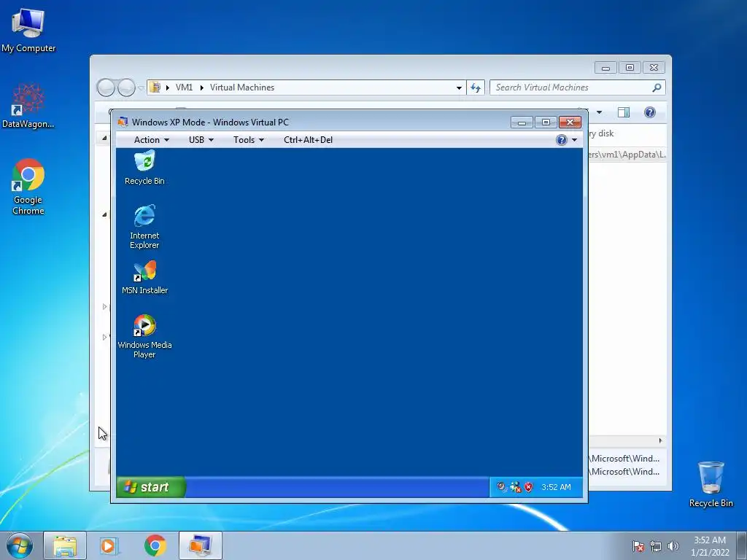Click the XP tray red shield security icon

(528, 486)
